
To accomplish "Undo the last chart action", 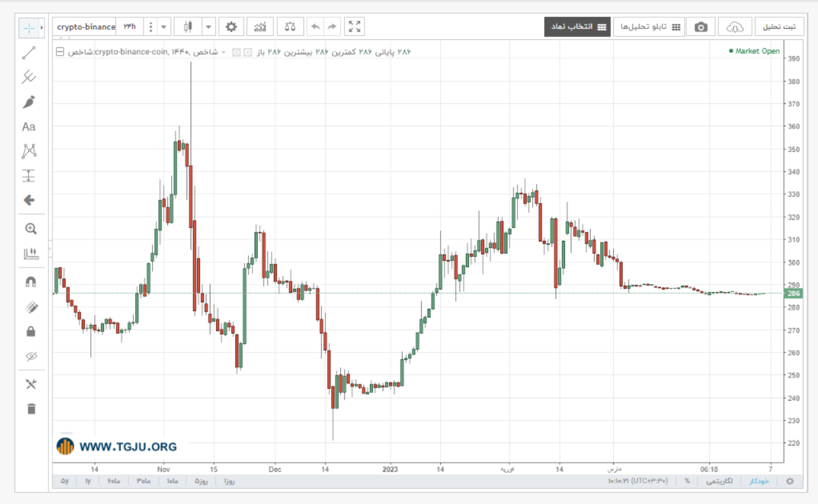I will coord(315,27).
